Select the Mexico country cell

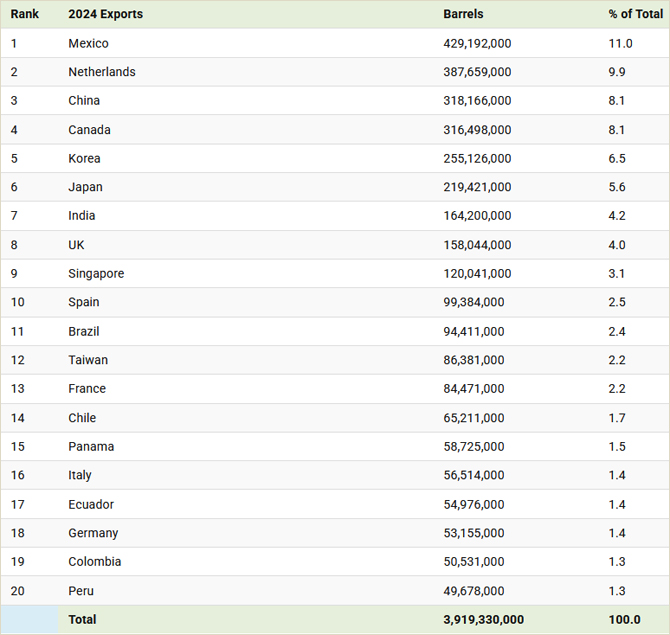[x=88, y=43]
